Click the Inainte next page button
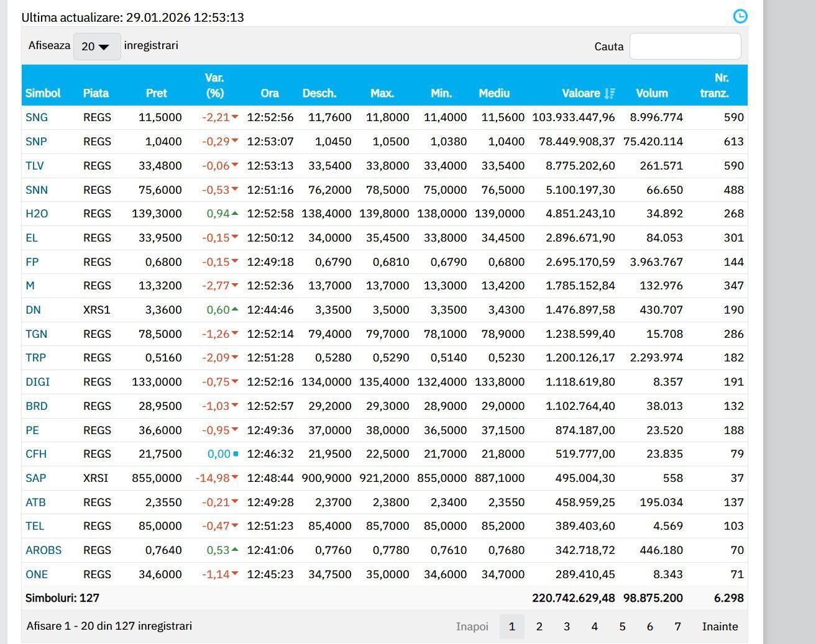The width and height of the screenshot is (816, 644). pos(720,627)
